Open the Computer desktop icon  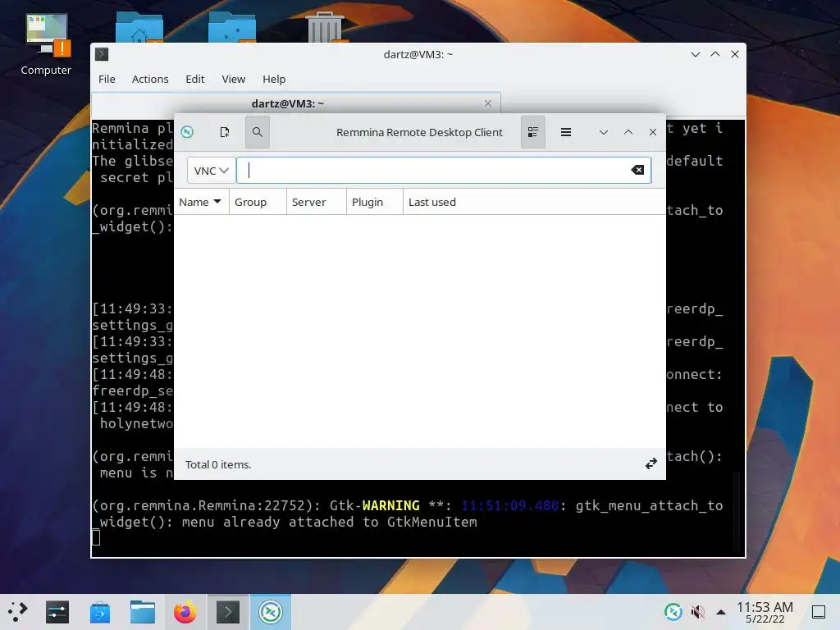46,44
